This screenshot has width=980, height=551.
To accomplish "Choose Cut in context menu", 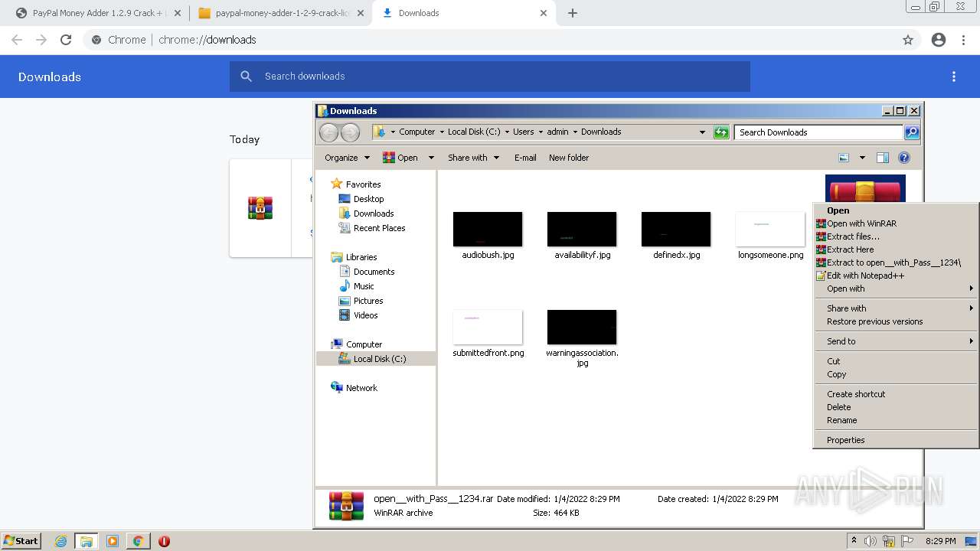I will point(896,361).
